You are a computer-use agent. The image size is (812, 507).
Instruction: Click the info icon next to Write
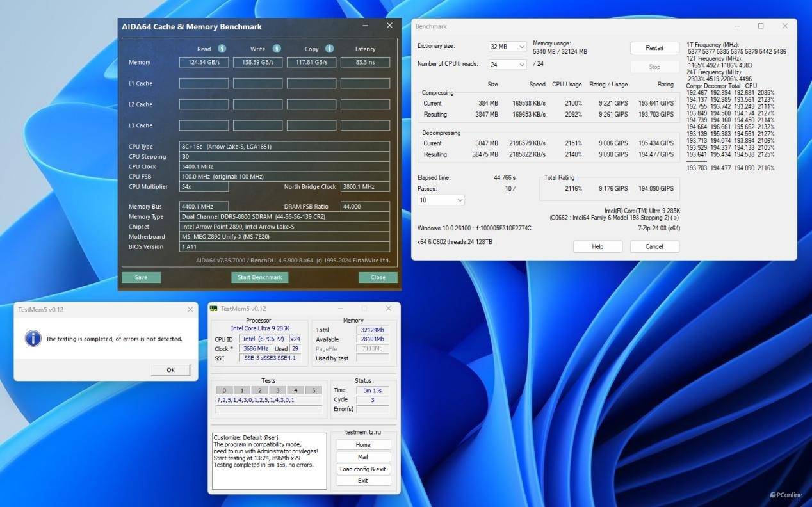click(x=277, y=49)
